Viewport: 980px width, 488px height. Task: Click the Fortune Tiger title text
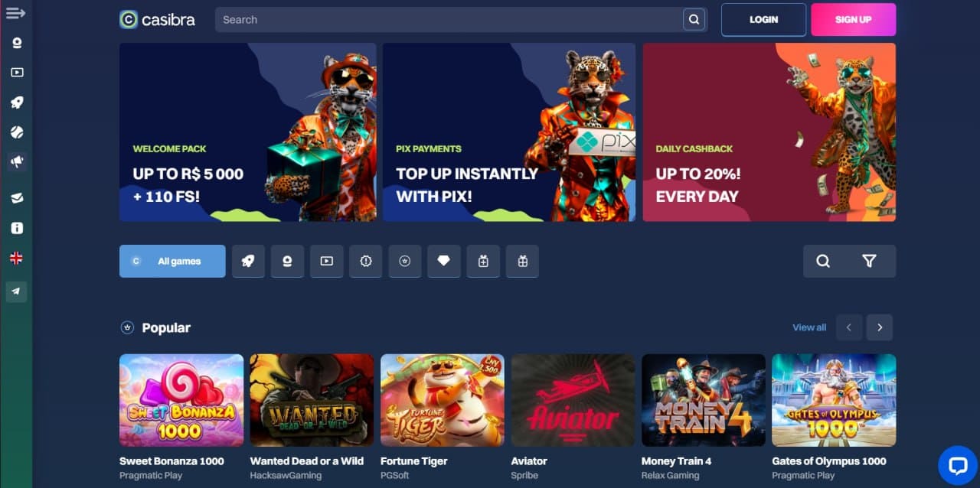click(414, 461)
